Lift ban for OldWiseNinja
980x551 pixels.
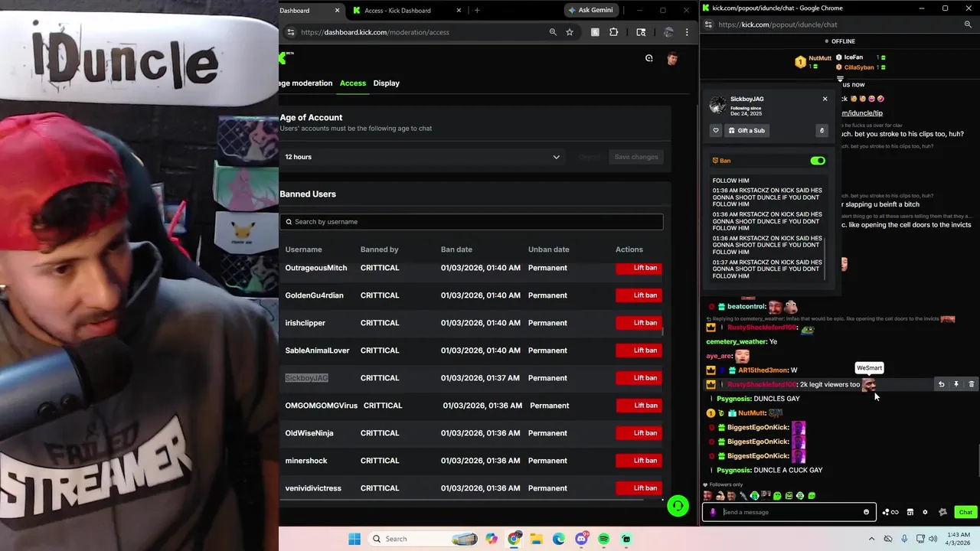pyautogui.click(x=639, y=433)
